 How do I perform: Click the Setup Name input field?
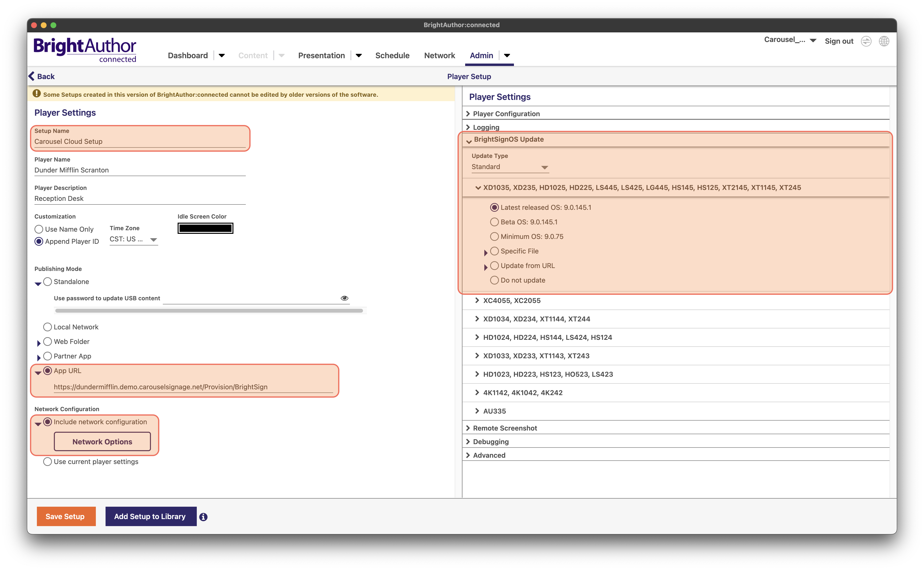[x=140, y=141]
